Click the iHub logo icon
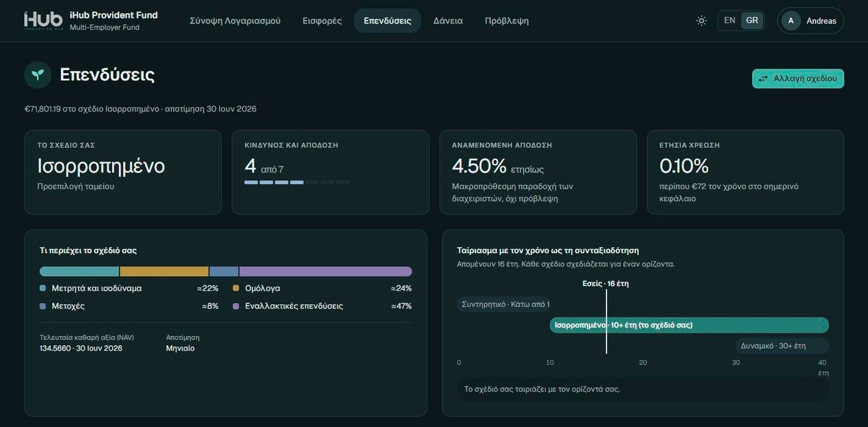868x427 pixels. pos(43,20)
